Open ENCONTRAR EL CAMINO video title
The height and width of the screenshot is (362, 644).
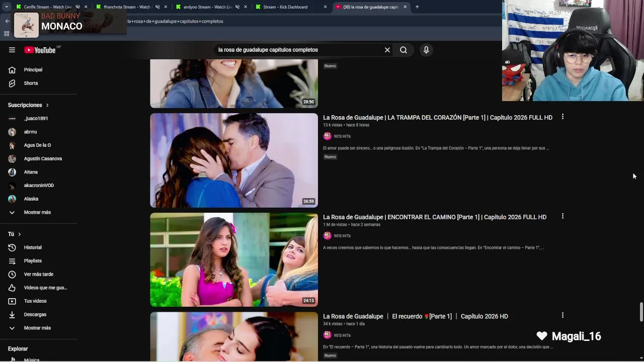coord(435,217)
